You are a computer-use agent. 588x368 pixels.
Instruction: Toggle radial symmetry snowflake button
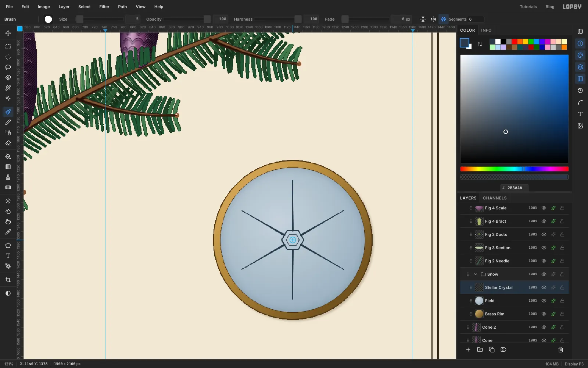[444, 19]
